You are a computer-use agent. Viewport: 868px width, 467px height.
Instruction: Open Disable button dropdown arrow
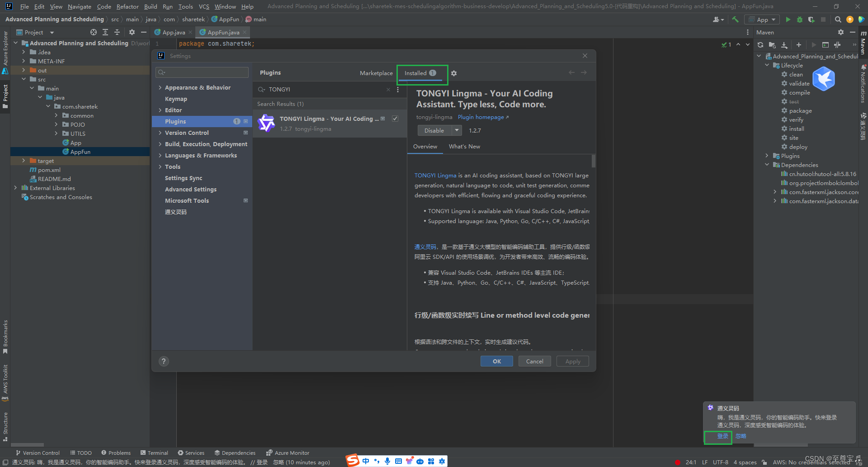click(457, 130)
